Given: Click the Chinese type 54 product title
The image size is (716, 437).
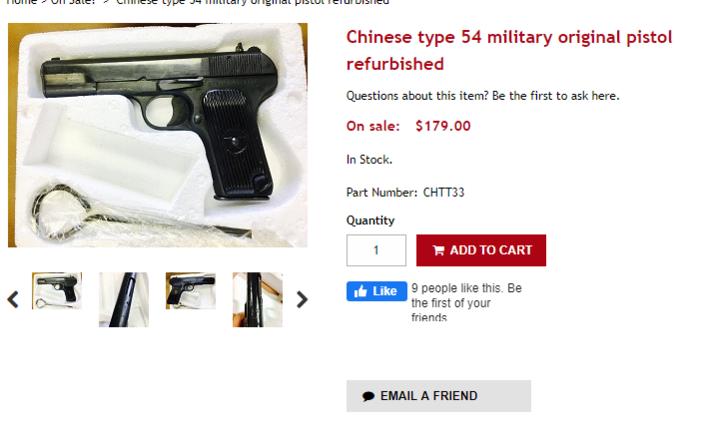Looking at the screenshot, I should pyautogui.click(x=509, y=50).
